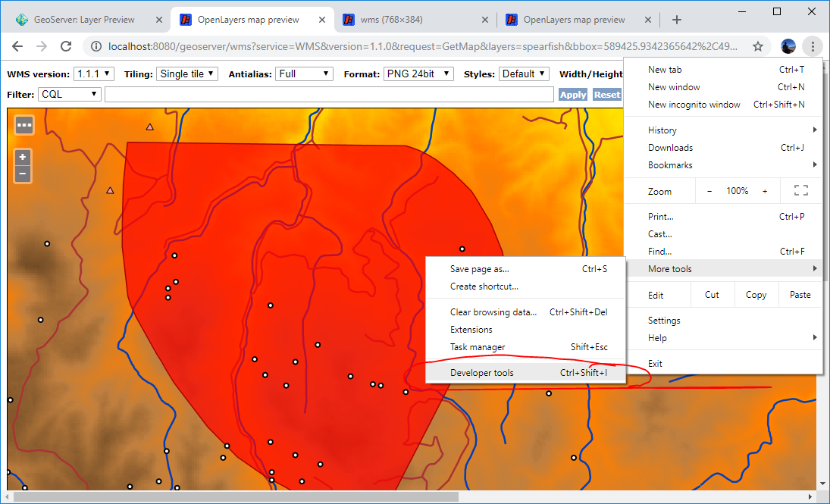Click Cut in the Edit row

coord(712,295)
